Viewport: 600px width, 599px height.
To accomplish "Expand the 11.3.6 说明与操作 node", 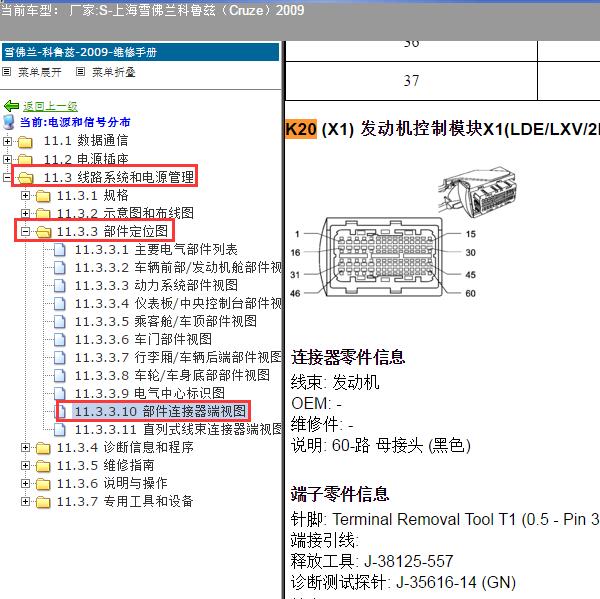I will (x=25, y=483).
